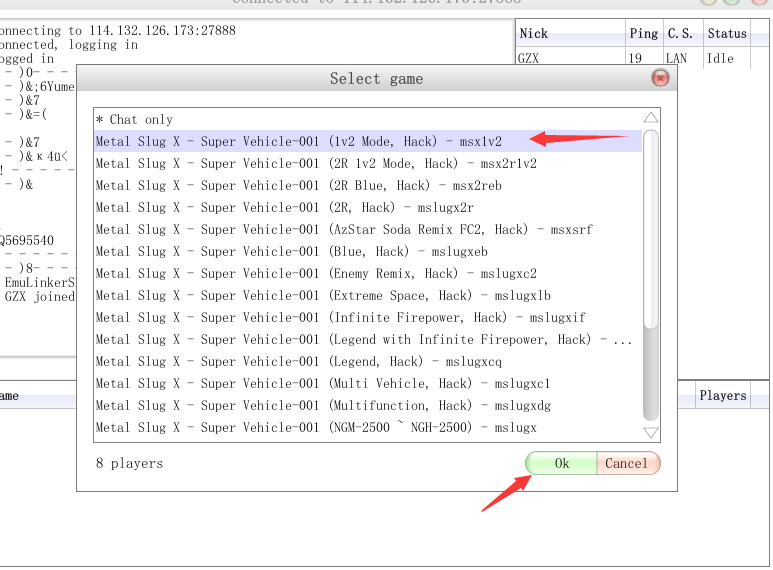
Task: Select the Legend mslugxcq entry
Action: (x=368, y=361)
